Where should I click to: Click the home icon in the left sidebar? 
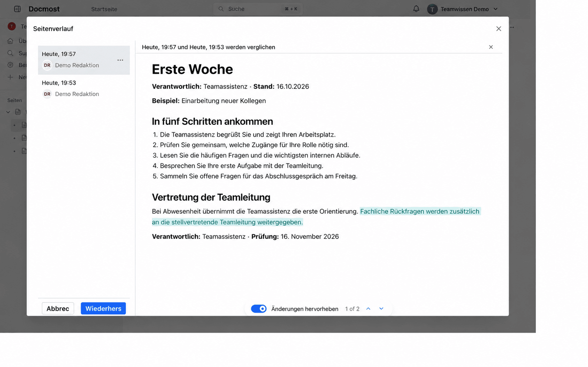(10, 41)
